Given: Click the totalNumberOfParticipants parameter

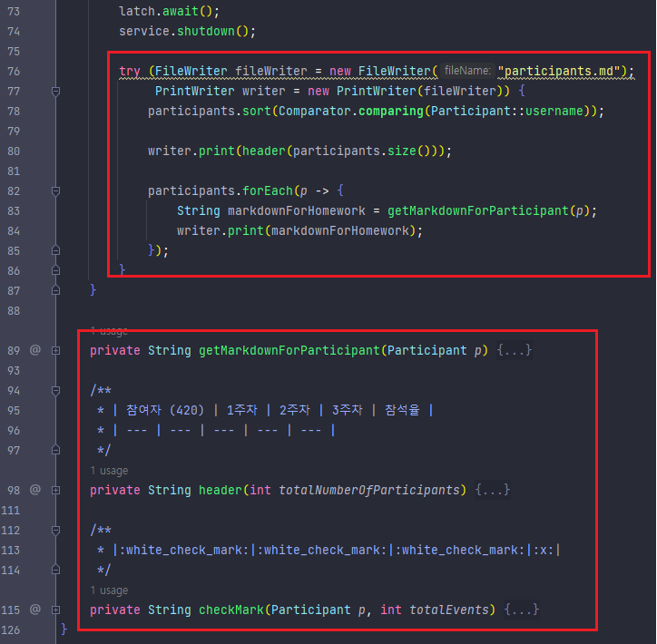Looking at the screenshot, I should coord(369,490).
